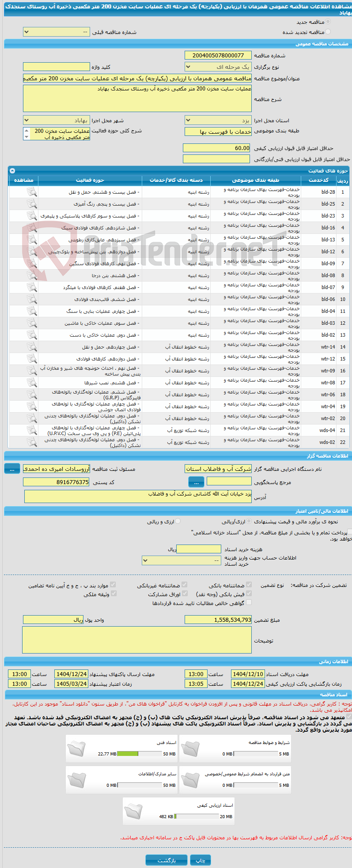Collapse the حوزه های فعالیت section
352x868 pixels.
coord(12,171)
